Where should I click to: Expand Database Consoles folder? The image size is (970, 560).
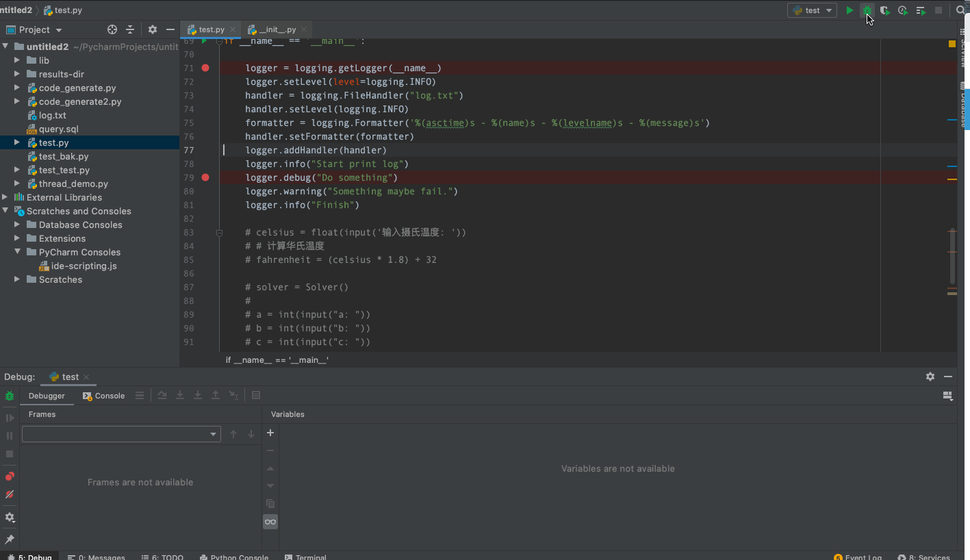pyautogui.click(x=18, y=225)
